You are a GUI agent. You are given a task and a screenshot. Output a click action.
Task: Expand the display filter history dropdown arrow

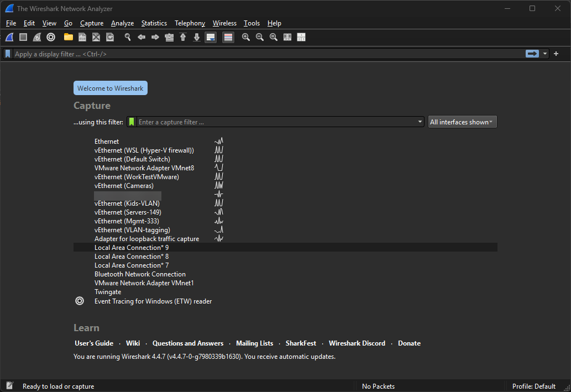pos(546,54)
